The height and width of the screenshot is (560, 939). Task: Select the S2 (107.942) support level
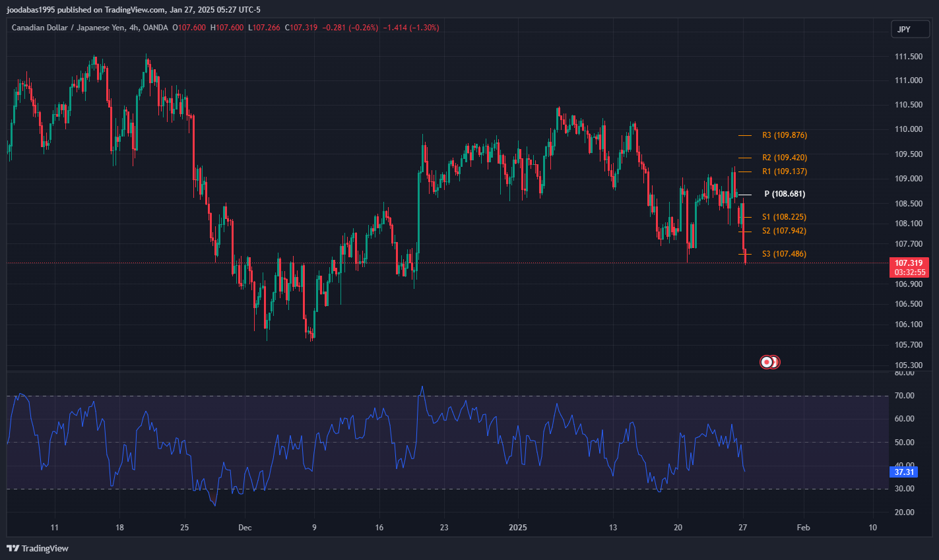[784, 231]
